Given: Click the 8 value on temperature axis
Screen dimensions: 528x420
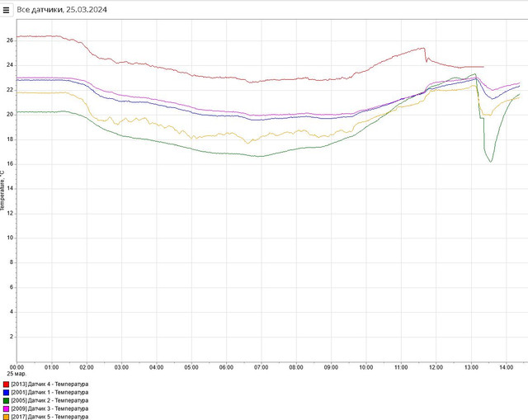Looking at the screenshot, I should [x=12, y=262].
